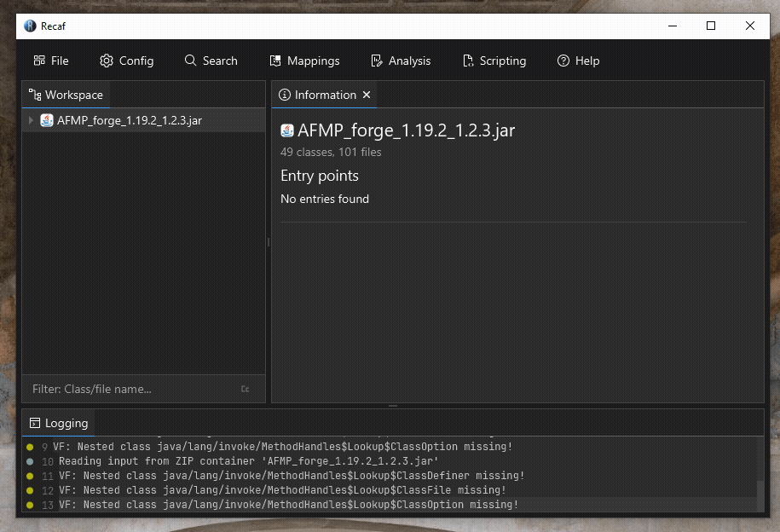Click the jar icon in Information header

pos(287,130)
